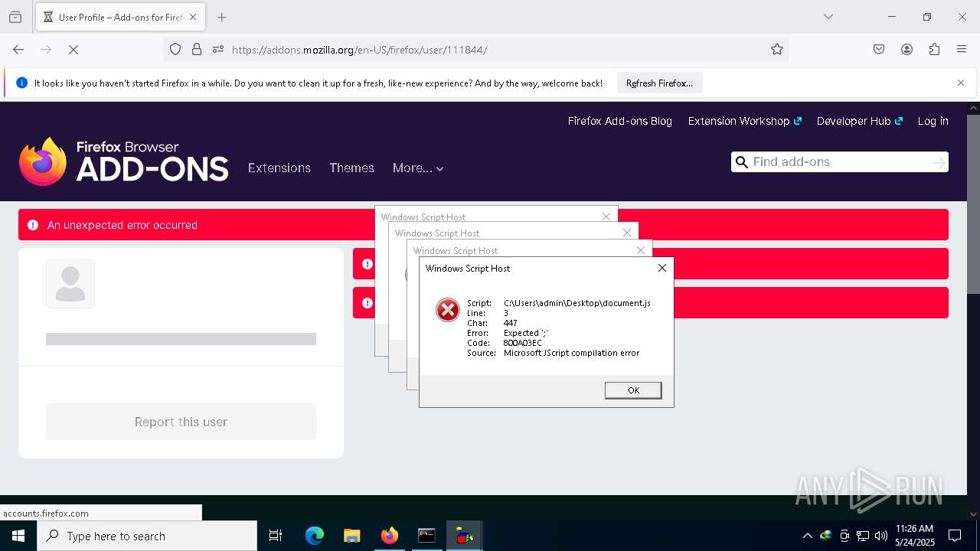Image resolution: width=980 pixels, height=551 pixels.
Task: Open the console window taskbar icon
Action: [426, 536]
